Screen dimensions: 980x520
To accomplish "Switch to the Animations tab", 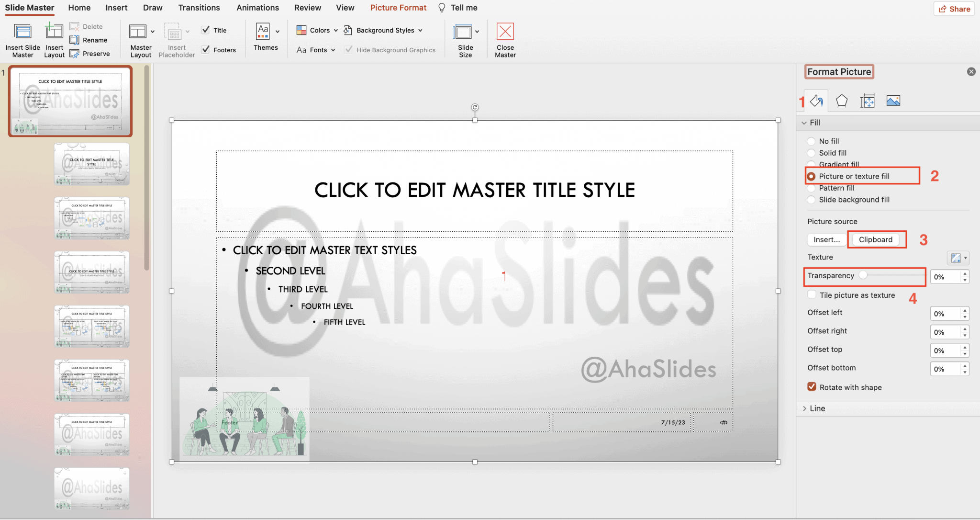I will (258, 8).
